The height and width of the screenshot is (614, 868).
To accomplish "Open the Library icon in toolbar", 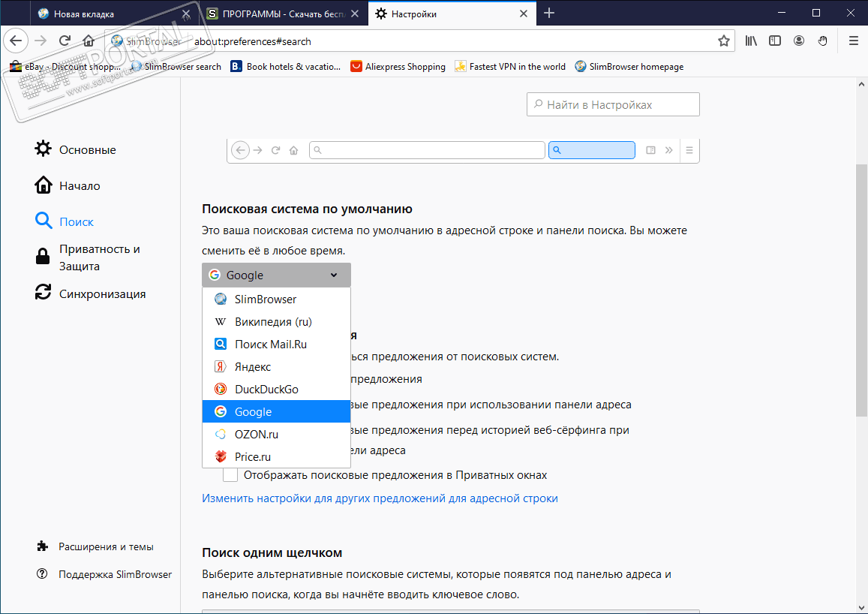I will point(751,41).
